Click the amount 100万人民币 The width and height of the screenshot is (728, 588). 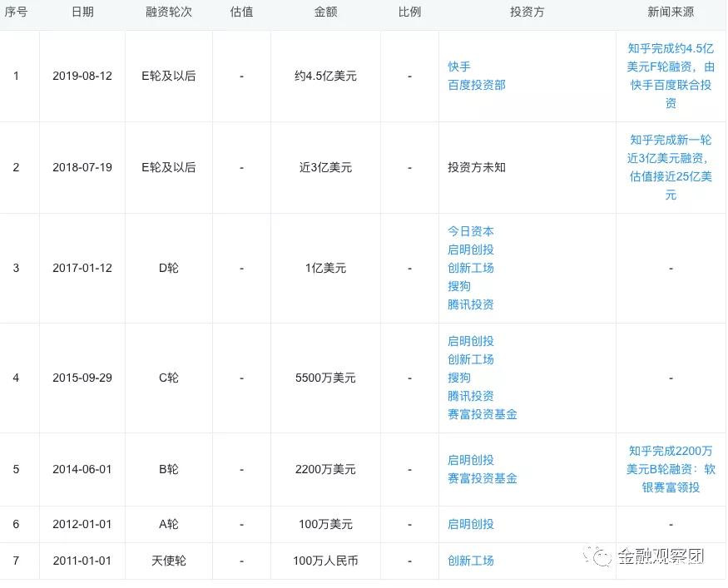tap(325, 561)
